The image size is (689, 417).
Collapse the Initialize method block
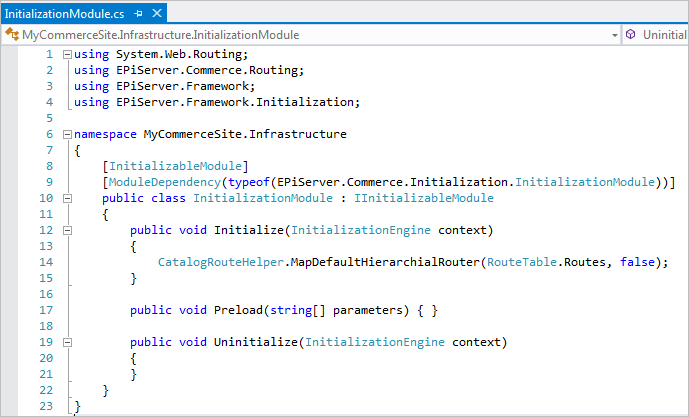(67, 231)
